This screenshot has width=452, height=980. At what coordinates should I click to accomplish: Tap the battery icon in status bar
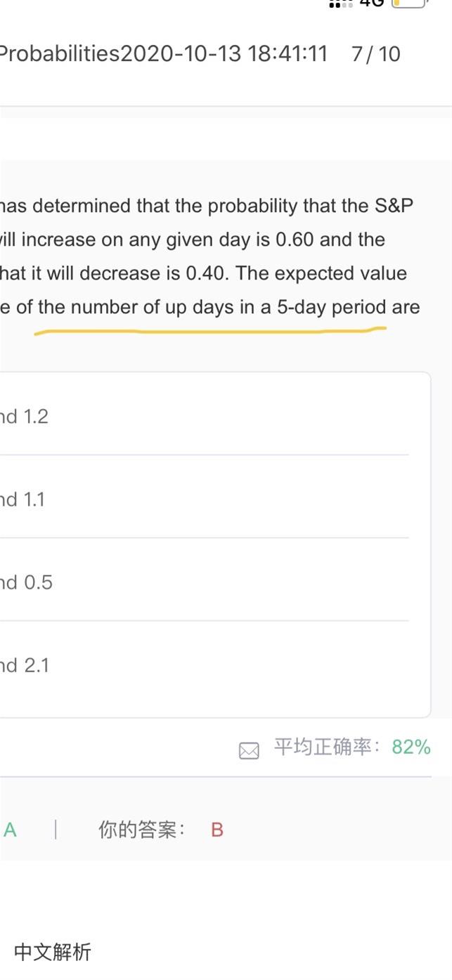(x=409, y=4)
